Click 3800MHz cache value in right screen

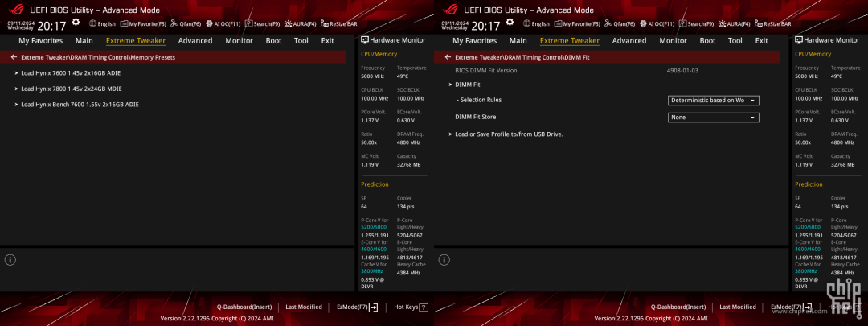806,271
